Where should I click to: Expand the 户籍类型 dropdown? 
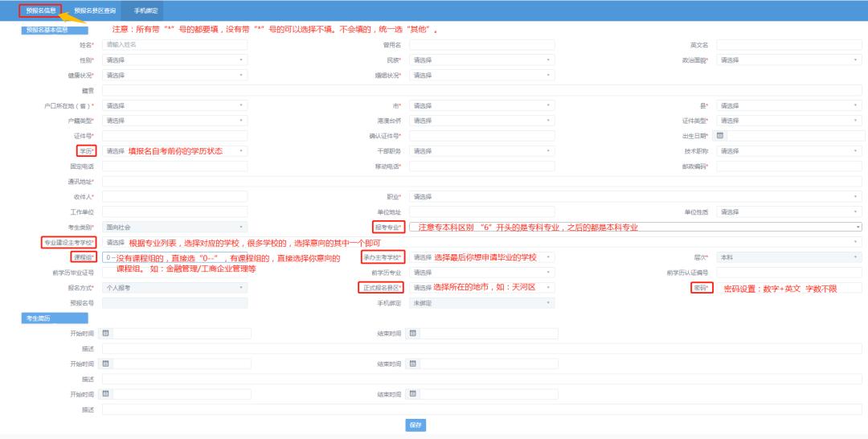click(x=174, y=121)
